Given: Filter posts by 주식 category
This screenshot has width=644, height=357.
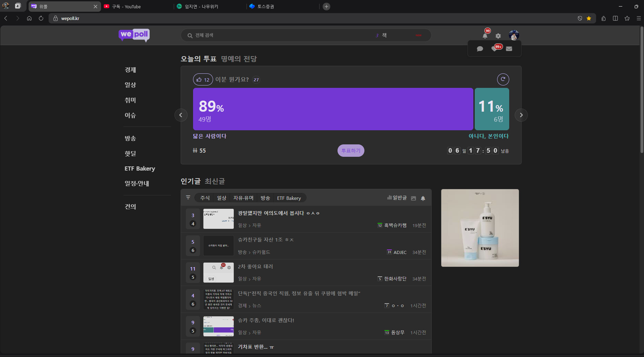Looking at the screenshot, I should tap(205, 198).
